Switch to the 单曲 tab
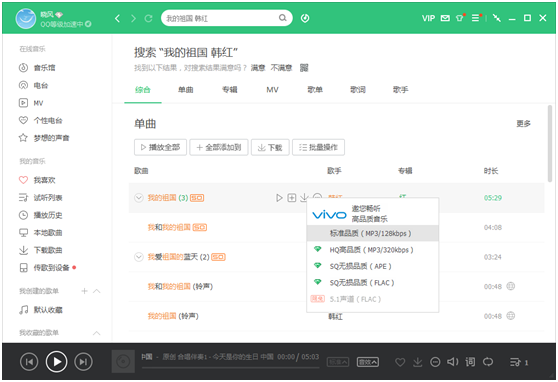 [185, 90]
